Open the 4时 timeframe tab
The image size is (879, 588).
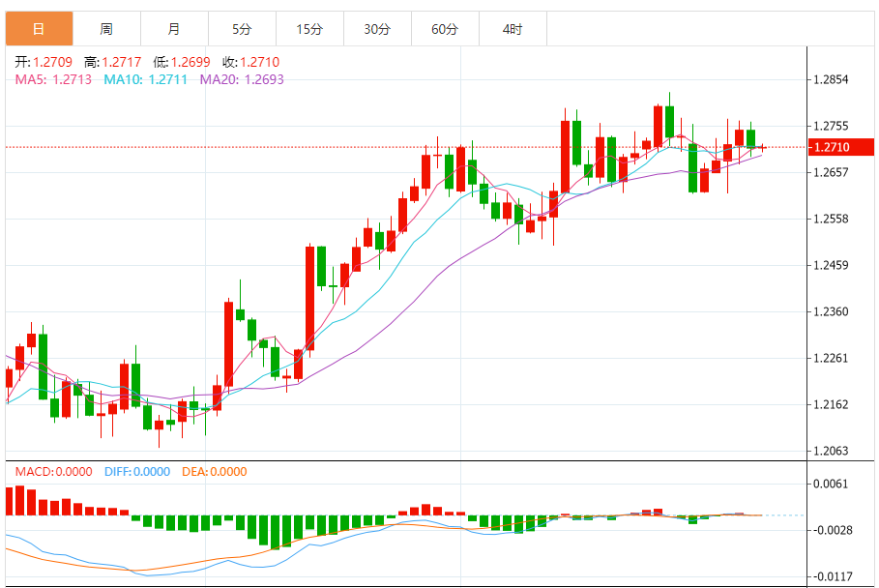tap(513, 29)
